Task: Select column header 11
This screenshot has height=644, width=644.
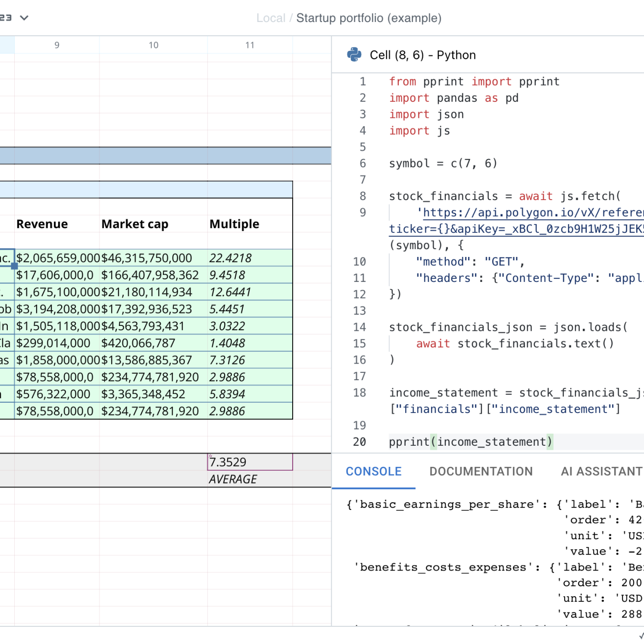Action: click(250, 45)
